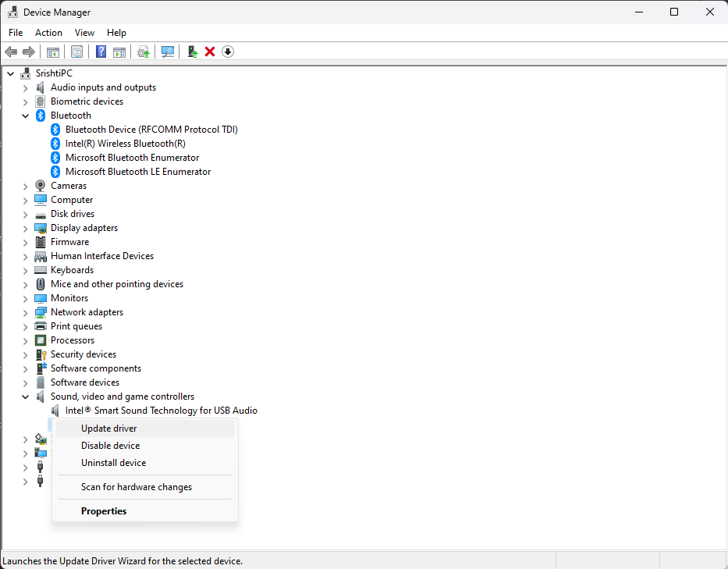
Task: Expand the Display adapters category
Action: click(x=26, y=229)
